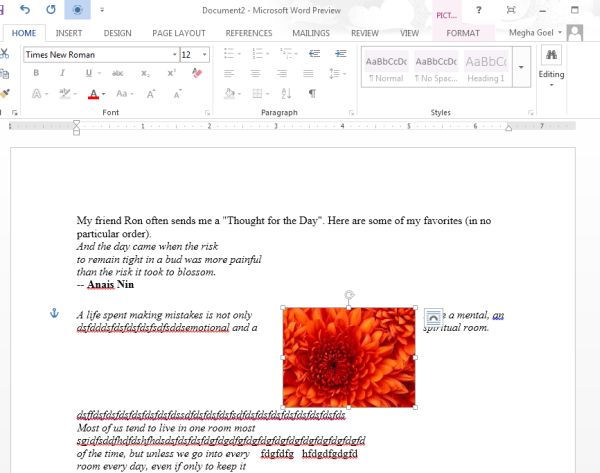This screenshot has height=473, width=600.
Task: Open Styles pane launcher
Action: pos(531,113)
